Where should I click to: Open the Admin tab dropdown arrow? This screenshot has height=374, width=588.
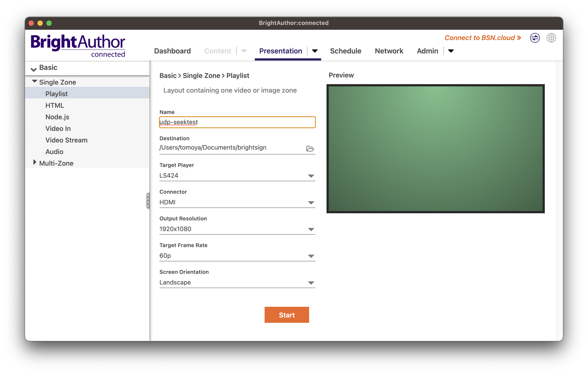[451, 51]
